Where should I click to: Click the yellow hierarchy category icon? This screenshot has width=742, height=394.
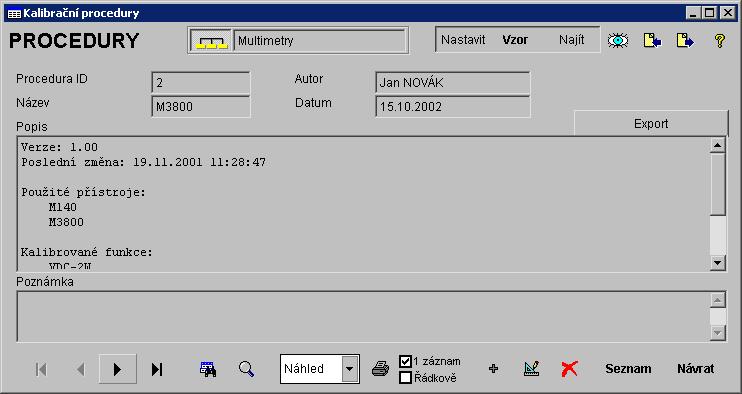pyautogui.click(x=212, y=41)
